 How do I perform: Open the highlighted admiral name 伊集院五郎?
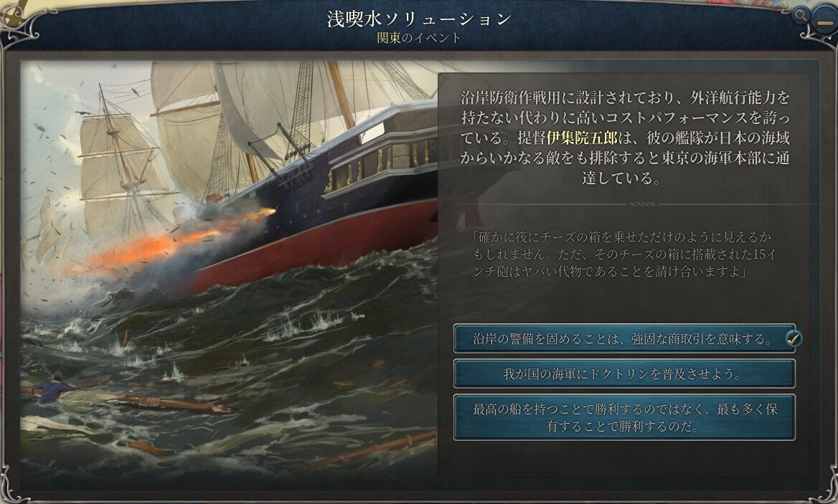pyautogui.click(x=581, y=138)
